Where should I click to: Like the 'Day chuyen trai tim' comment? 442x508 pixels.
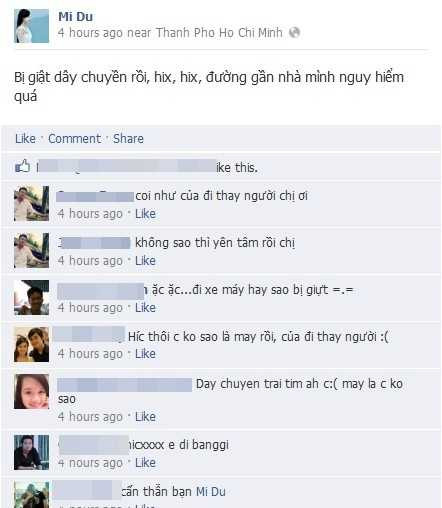click(x=145, y=417)
